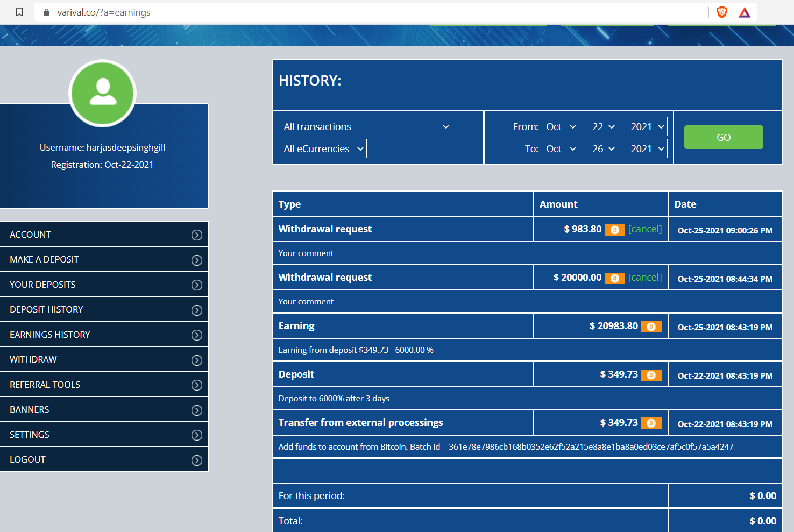
Task: Open the From month dropdown
Action: [x=560, y=127]
